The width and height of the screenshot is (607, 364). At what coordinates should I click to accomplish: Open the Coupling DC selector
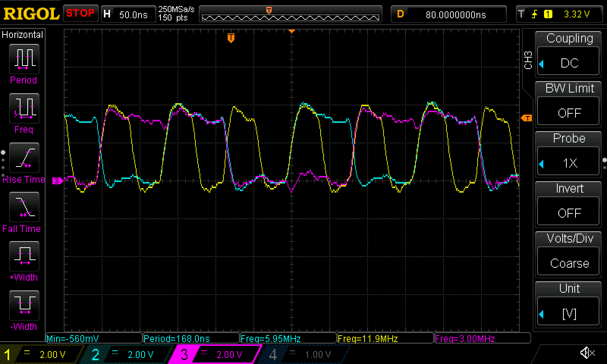click(x=569, y=63)
